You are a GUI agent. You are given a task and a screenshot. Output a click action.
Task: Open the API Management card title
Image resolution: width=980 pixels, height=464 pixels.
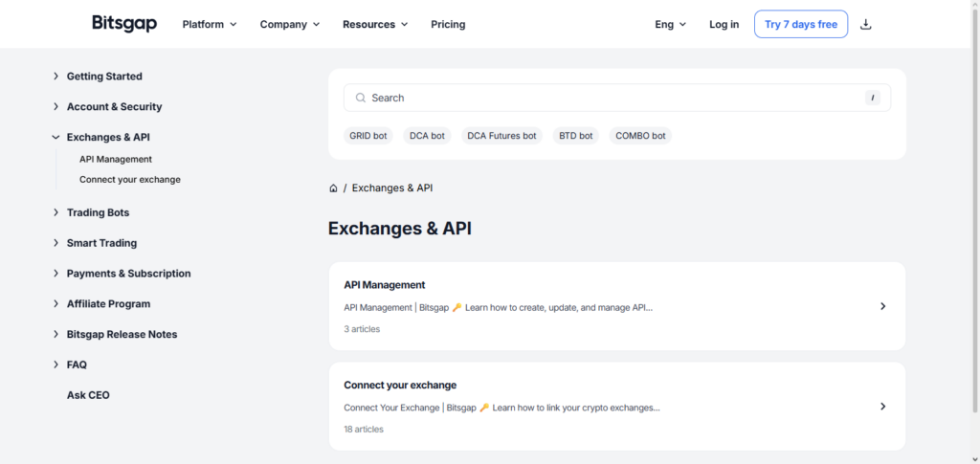[x=385, y=285]
